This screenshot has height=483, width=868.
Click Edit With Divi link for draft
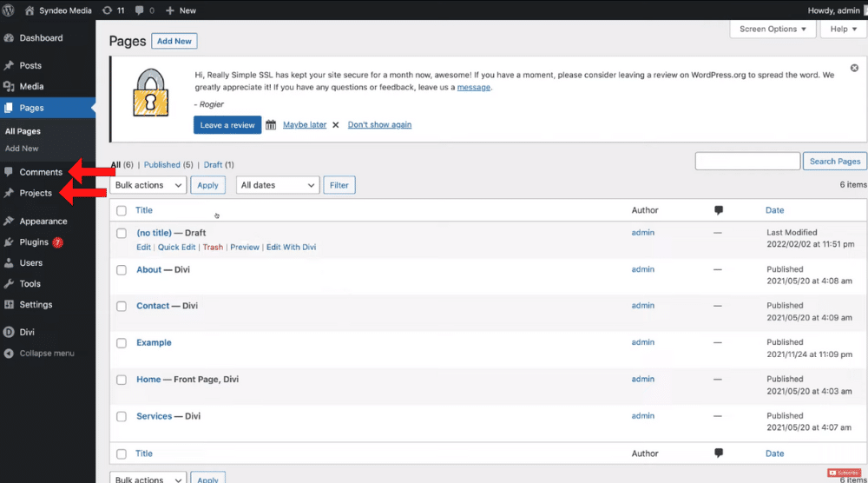[x=291, y=247]
